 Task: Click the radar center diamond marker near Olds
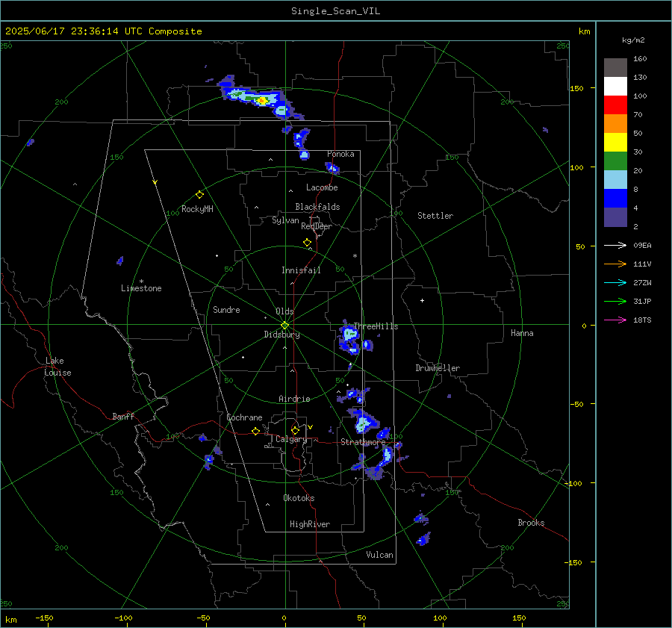point(284,326)
